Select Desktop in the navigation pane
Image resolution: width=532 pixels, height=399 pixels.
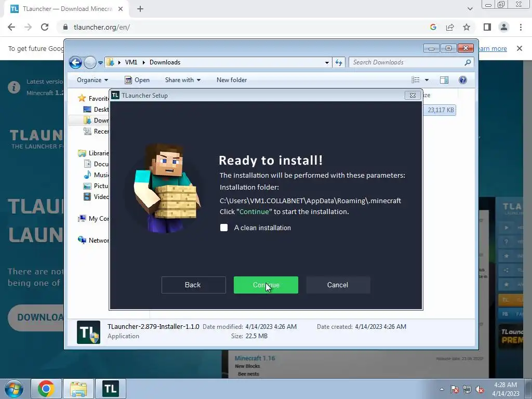pos(96,110)
